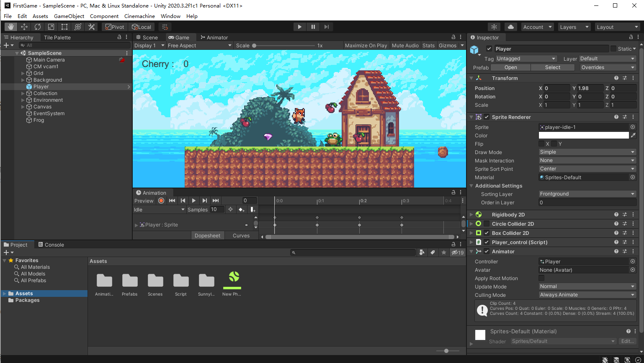Screen dimensions: 644x363
Task: Open the Cinemachine menu
Action: pyautogui.click(x=139, y=16)
